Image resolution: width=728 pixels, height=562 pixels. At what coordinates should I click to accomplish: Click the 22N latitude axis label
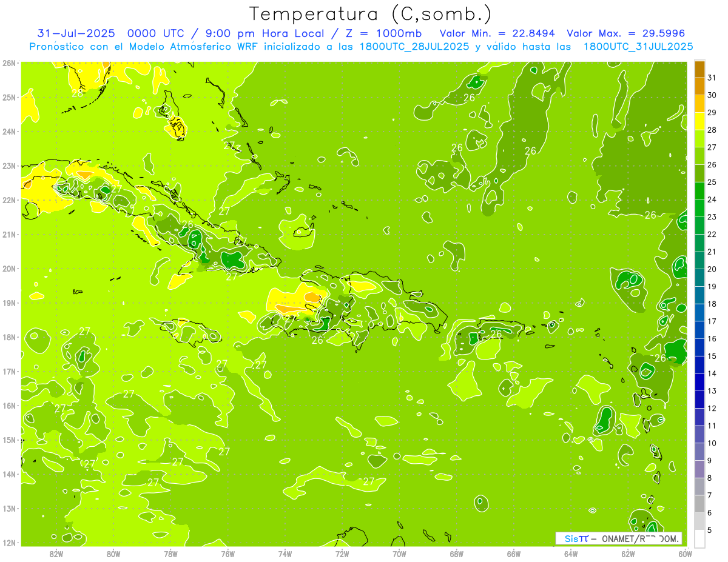coord(9,200)
